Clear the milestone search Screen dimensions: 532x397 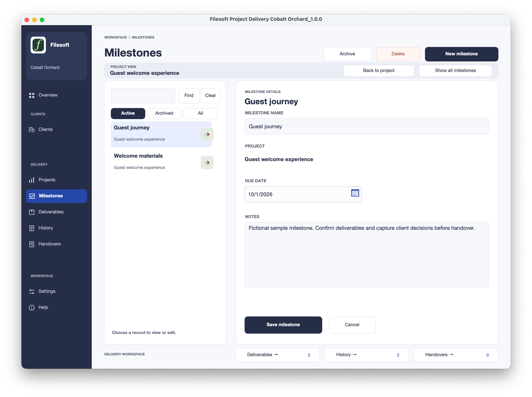210,96
